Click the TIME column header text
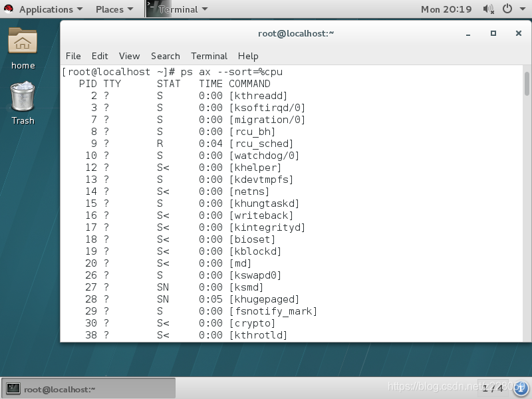532x399 pixels. pos(211,84)
